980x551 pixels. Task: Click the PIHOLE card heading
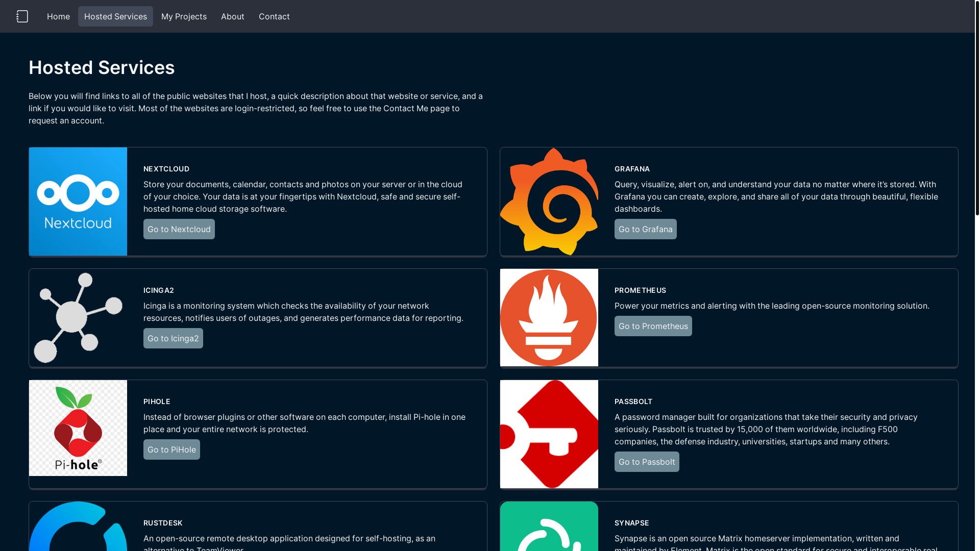pyautogui.click(x=157, y=402)
